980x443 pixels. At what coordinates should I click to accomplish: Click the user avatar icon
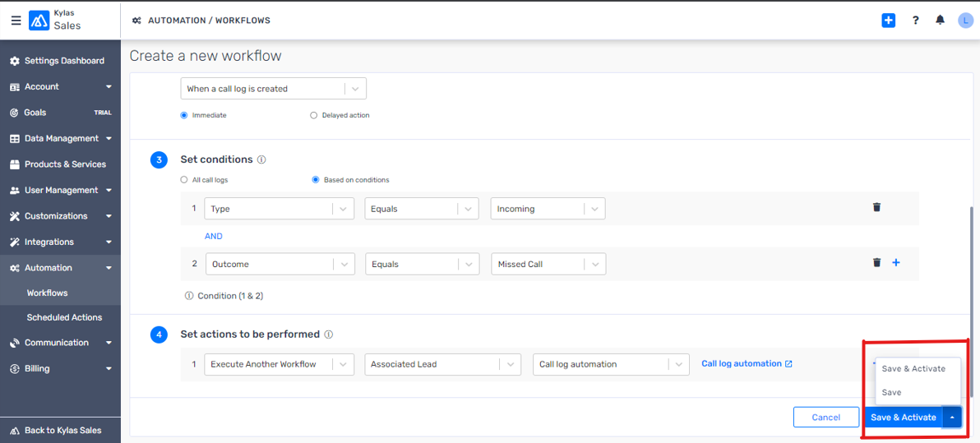(x=965, y=21)
